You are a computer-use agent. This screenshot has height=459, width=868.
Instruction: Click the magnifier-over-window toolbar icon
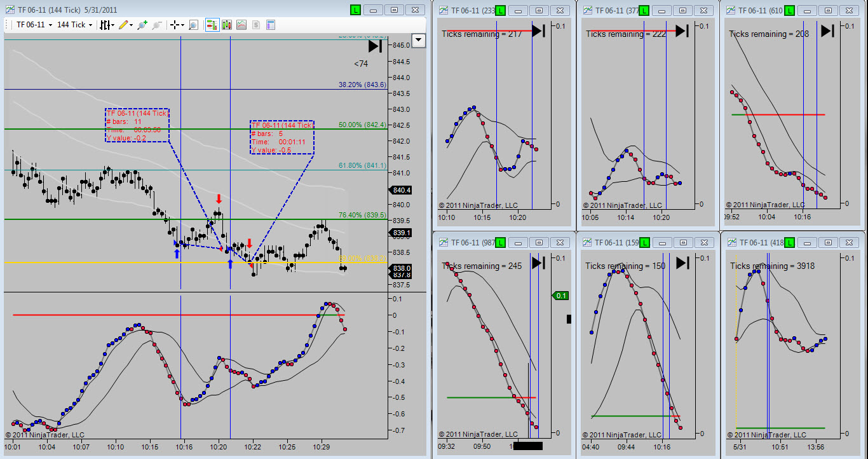click(193, 25)
